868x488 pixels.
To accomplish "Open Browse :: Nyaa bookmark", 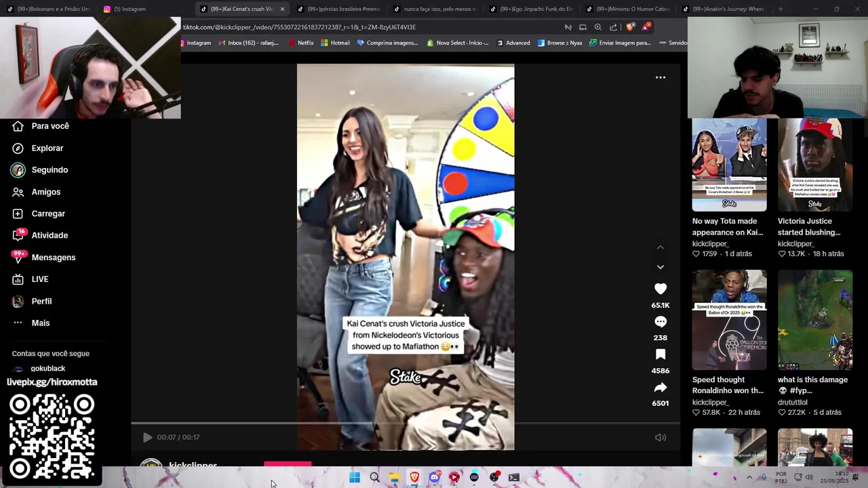I will click(x=559, y=43).
